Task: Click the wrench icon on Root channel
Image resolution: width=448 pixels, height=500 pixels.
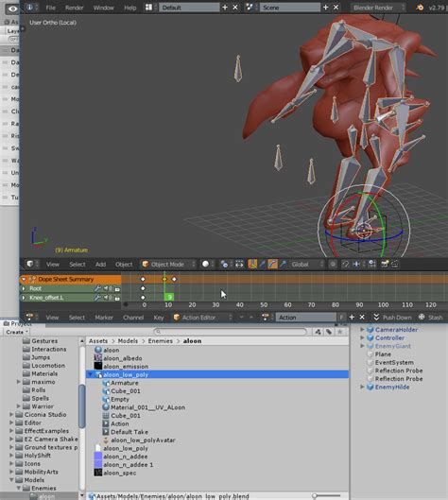Action: coord(97,288)
